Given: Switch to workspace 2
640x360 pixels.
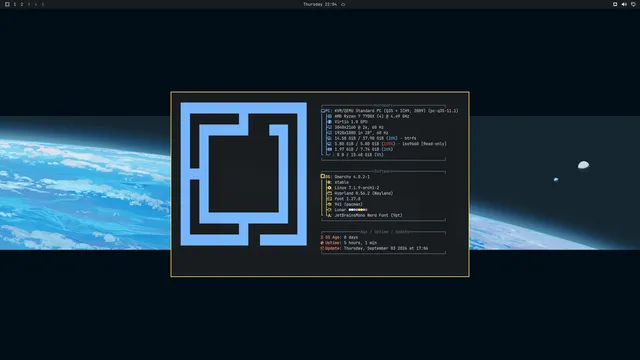Looking at the screenshot, I should tap(22, 4).
